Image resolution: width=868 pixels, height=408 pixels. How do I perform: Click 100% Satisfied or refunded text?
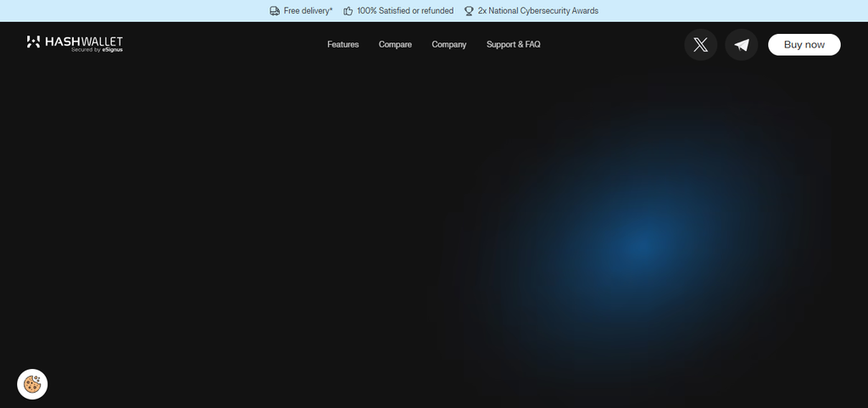coord(405,10)
